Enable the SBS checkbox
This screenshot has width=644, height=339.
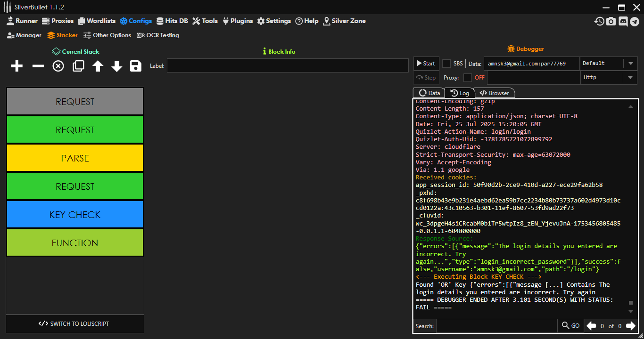pos(446,64)
